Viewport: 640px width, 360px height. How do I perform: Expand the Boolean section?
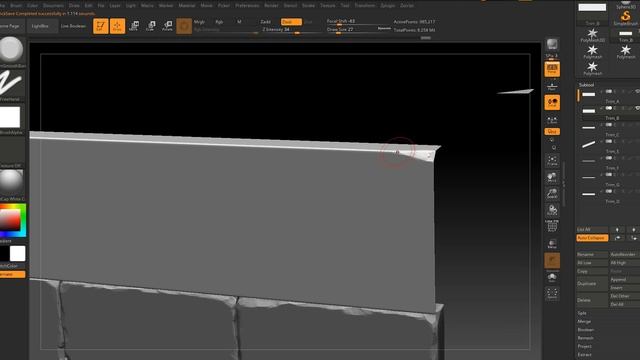point(586,330)
